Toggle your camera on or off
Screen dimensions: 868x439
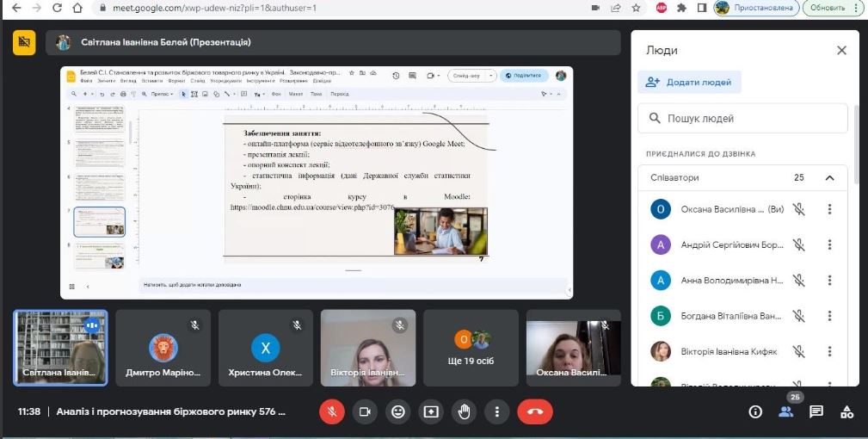click(x=365, y=411)
